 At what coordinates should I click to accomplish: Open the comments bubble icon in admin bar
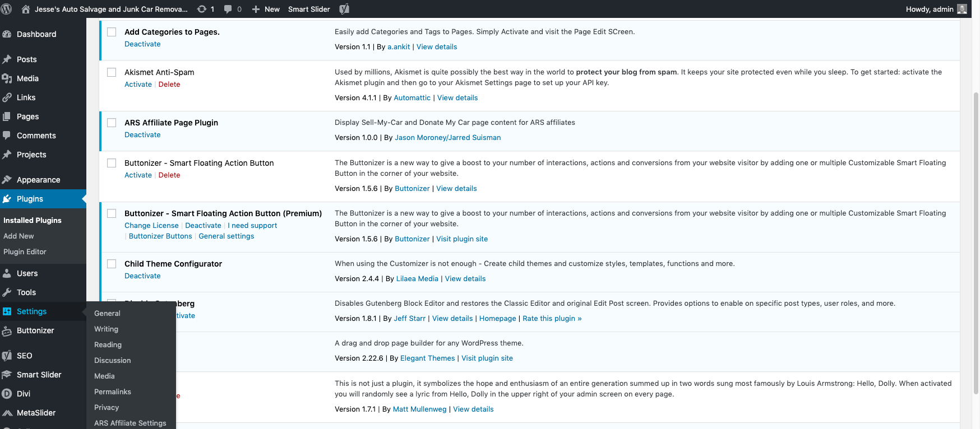228,9
